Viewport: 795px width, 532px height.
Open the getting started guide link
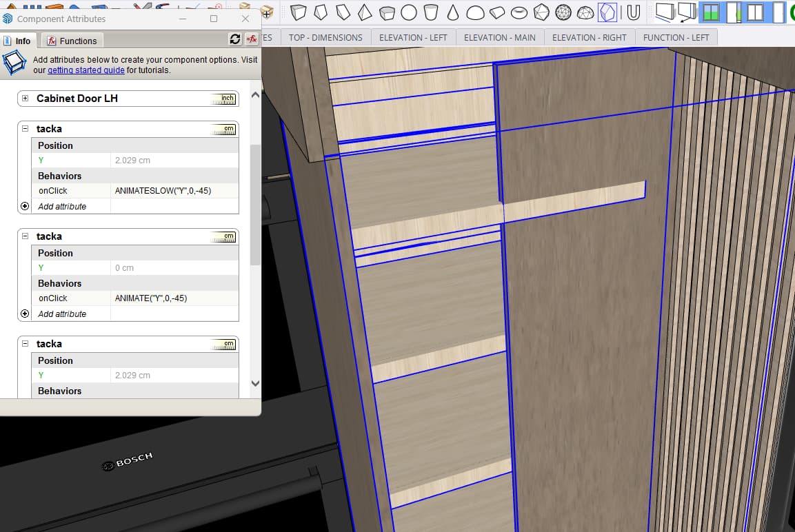pyautogui.click(x=86, y=70)
